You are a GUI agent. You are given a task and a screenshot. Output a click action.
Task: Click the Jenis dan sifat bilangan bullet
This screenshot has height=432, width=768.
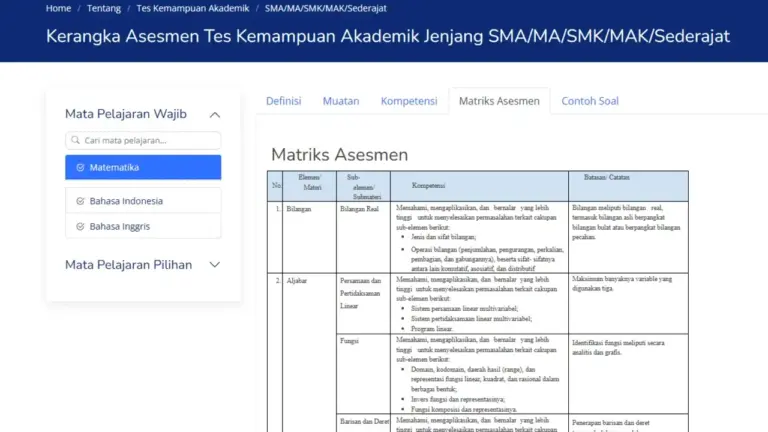pyautogui.click(x=444, y=237)
